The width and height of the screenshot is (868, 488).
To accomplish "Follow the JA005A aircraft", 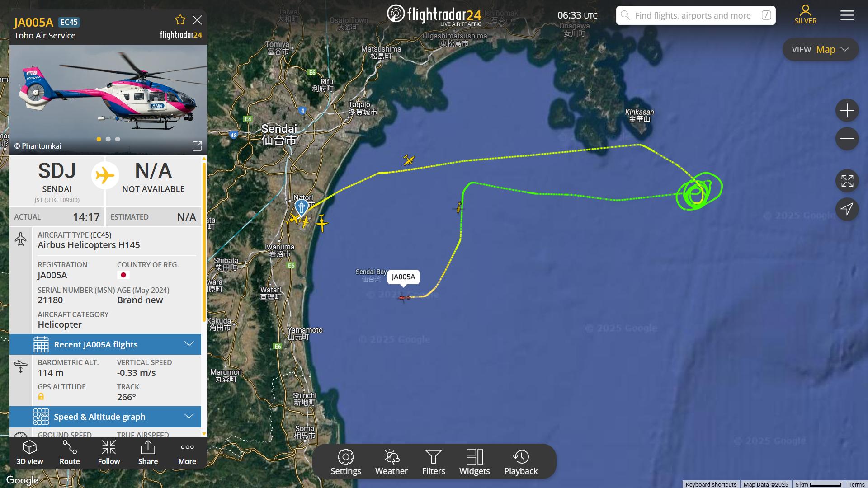I will tap(109, 453).
